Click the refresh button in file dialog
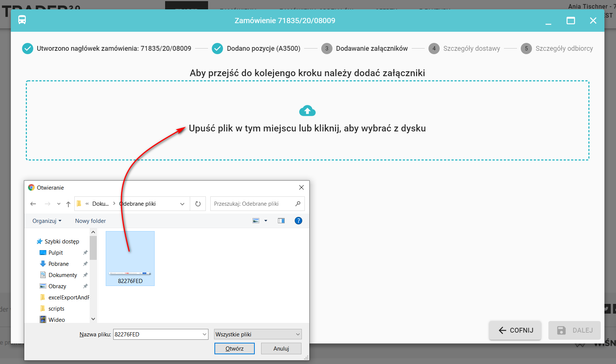The width and height of the screenshot is (616, 364). tap(198, 204)
